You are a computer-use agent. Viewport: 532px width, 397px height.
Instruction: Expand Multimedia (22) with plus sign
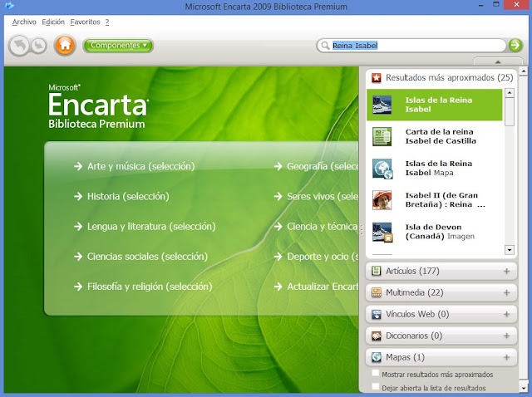click(506, 292)
